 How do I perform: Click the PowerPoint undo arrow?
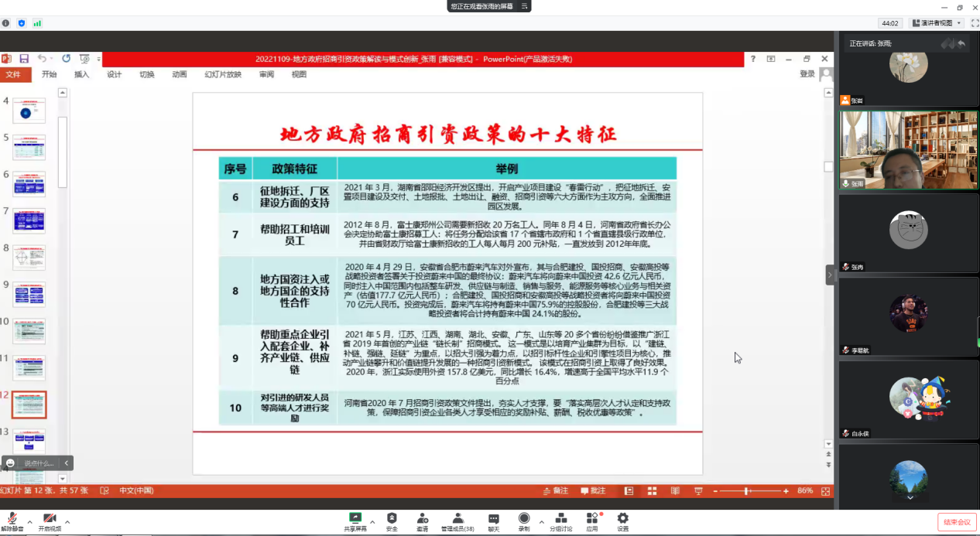[41, 59]
